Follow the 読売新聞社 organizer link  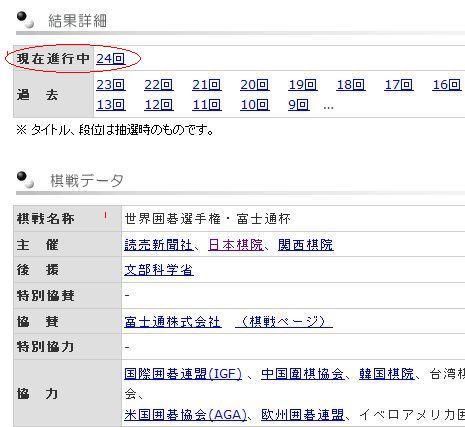click(x=159, y=245)
